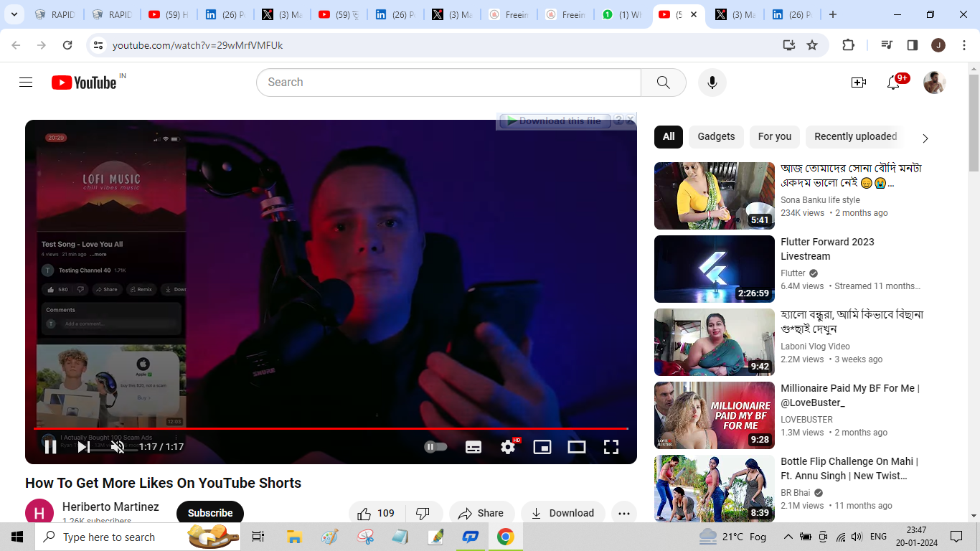Open File Explorer from taskbar
This screenshot has height=551, width=980.
click(x=294, y=537)
